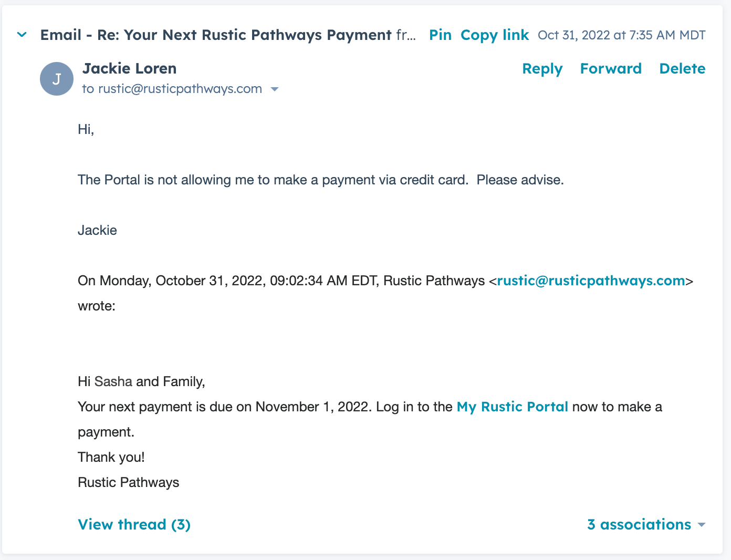Screen dimensions: 731x560
Task: Click Jackie Loren's J avatar icon
Action: coord(57,79)
